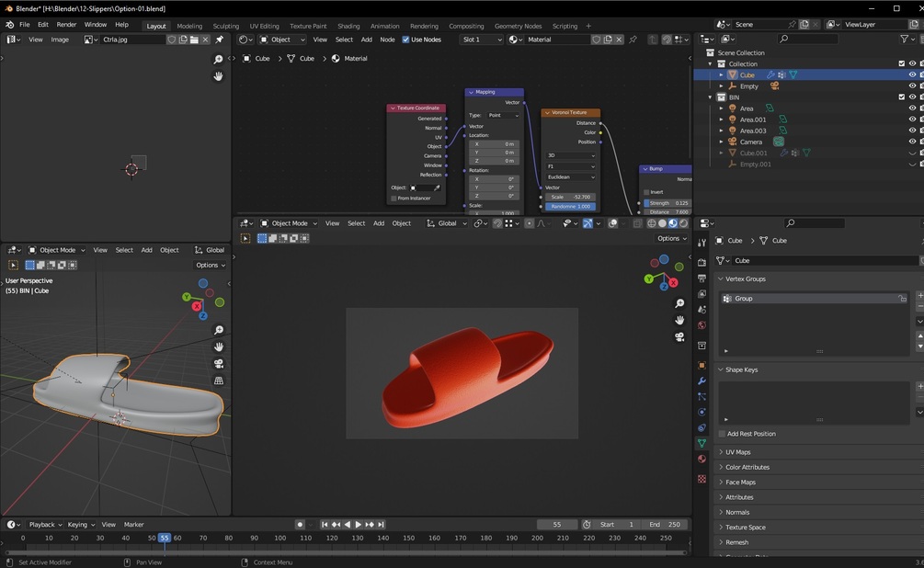Open the Modifiers wrench tab
The width and height of the screenshot is (924, 568).
[x=702, y=381]
